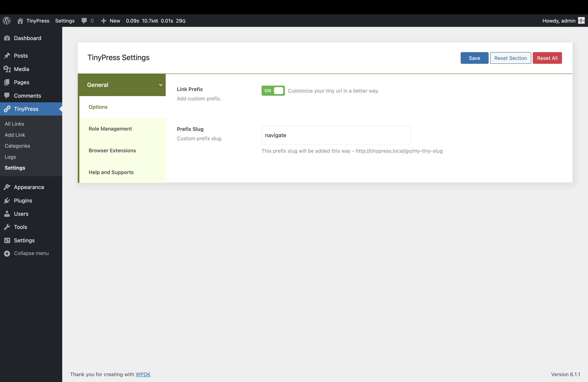This screenshot has width=588, height=382.
Task: Open Howdy, admin account menu
Action: point(559,21)
